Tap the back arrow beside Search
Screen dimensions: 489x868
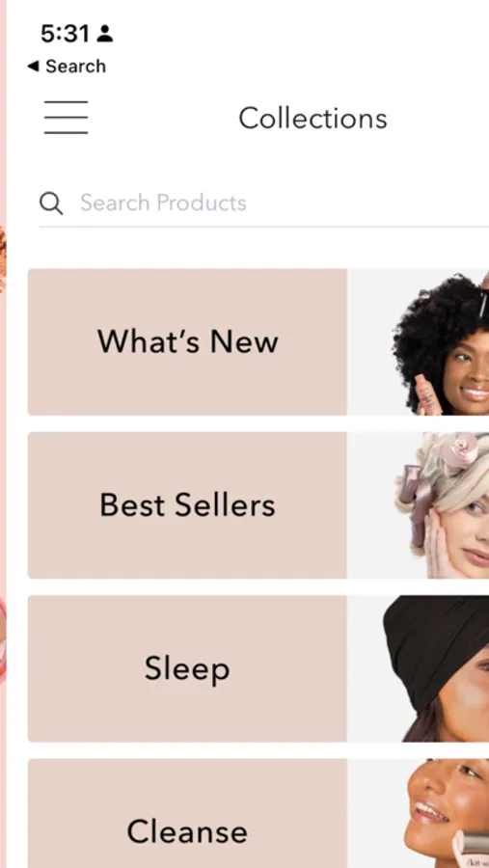[x=33, y=67]
